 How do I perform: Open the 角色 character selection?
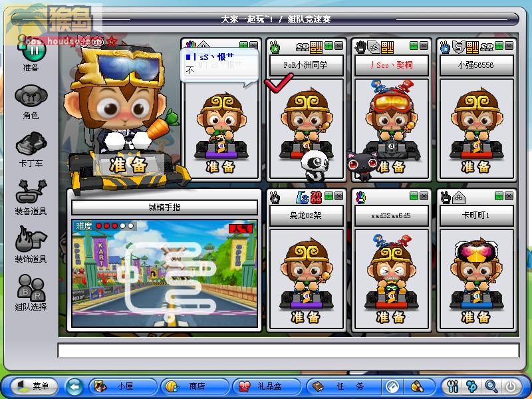click(31, 102)
